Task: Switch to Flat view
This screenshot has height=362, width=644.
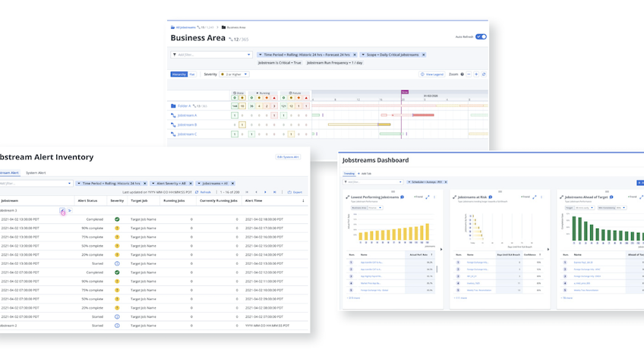Action: (x=192, y=74)
